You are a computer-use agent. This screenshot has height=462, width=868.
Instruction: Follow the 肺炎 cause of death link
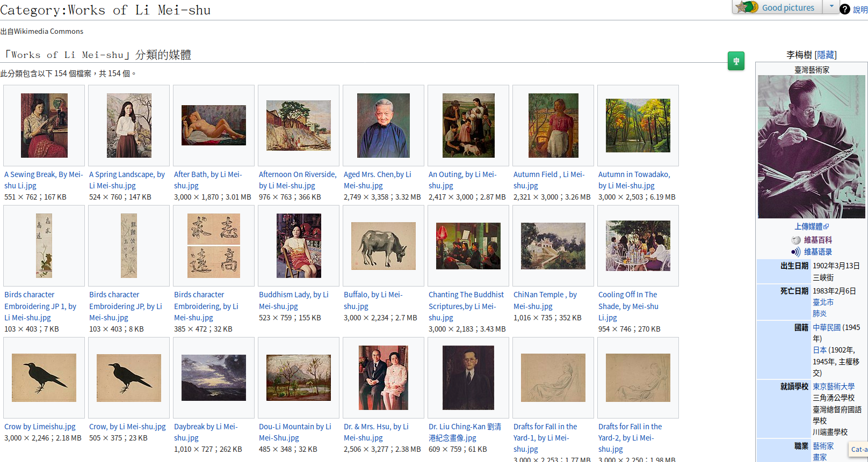[820, 313]
